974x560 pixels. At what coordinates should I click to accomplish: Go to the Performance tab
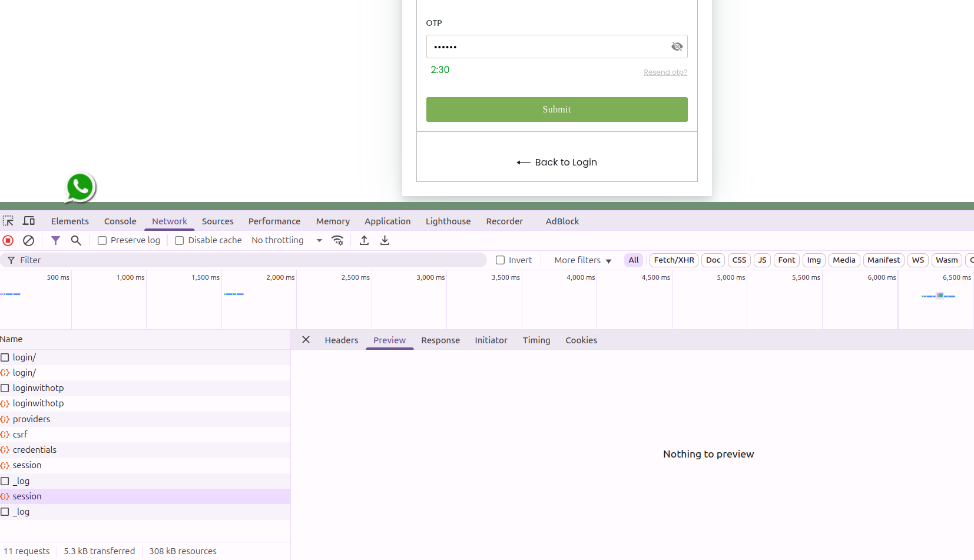[274, 221]
